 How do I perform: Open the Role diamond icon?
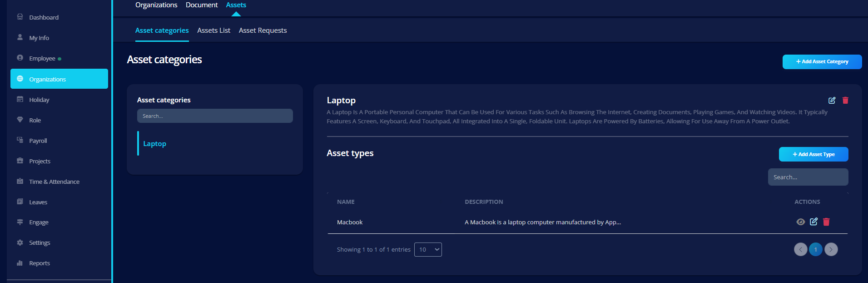20,120
